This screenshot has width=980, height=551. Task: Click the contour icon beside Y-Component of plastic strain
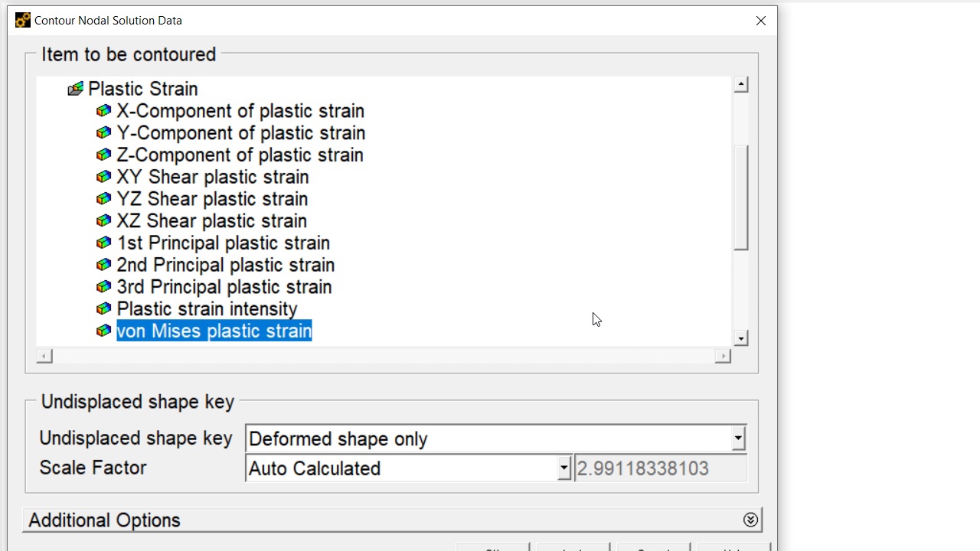pyautogui.click(x=103, y=133)
